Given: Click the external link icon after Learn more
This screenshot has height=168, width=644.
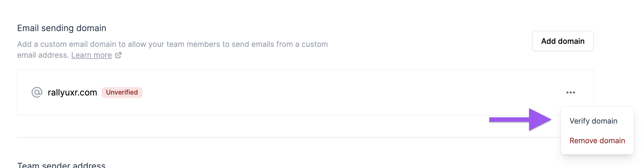Looking at the screenshot, I should [118, 55].
